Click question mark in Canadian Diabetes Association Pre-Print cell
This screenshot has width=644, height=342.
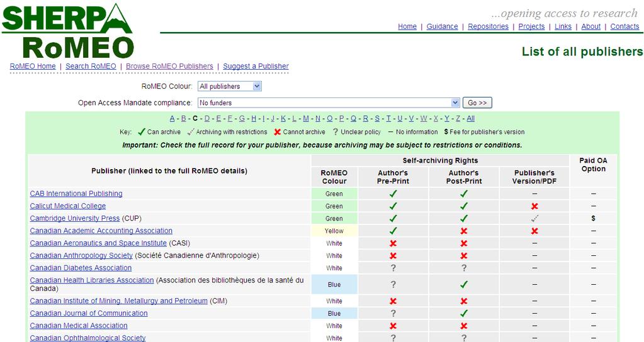[x=393, y=268]
